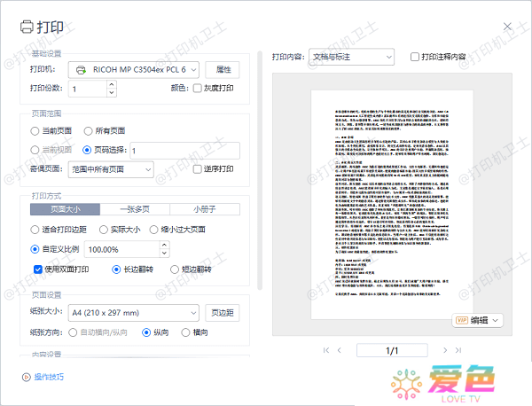Close the print dialog
This screenshot has height=406, width=532.
[x=507, y=26]
